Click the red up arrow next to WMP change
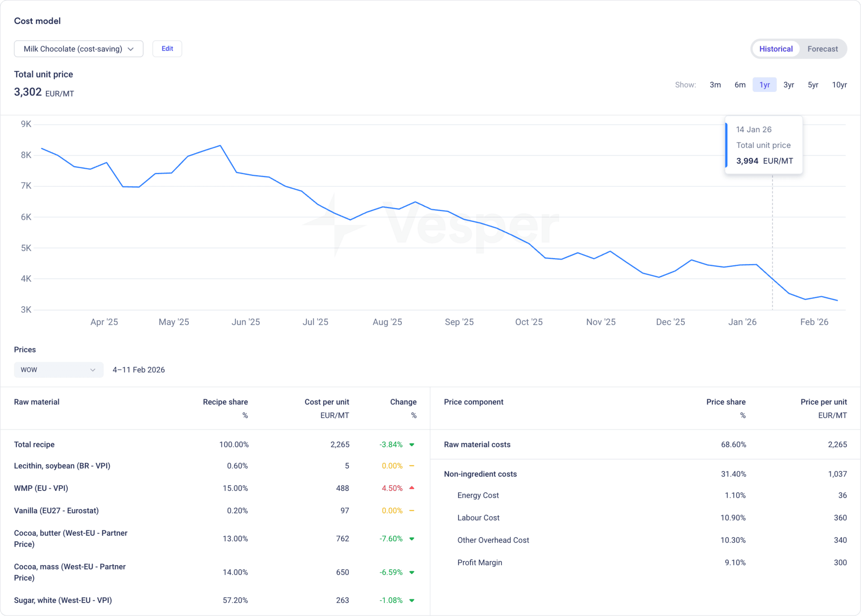 coord(412,488)
